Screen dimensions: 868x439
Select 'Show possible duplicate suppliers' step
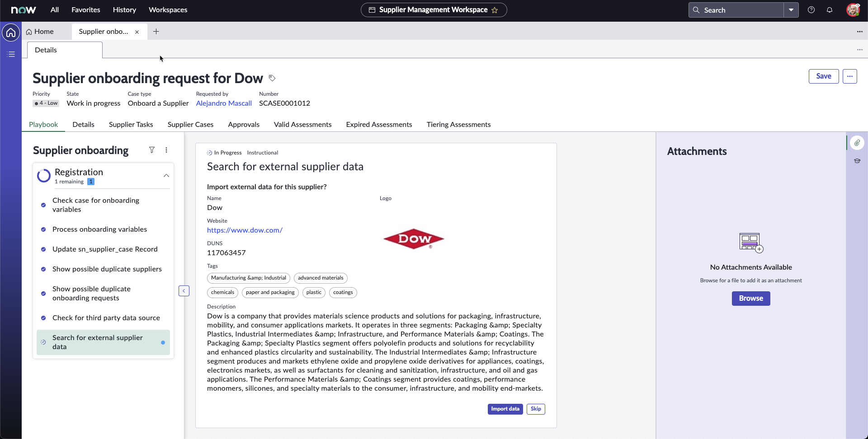103,269
